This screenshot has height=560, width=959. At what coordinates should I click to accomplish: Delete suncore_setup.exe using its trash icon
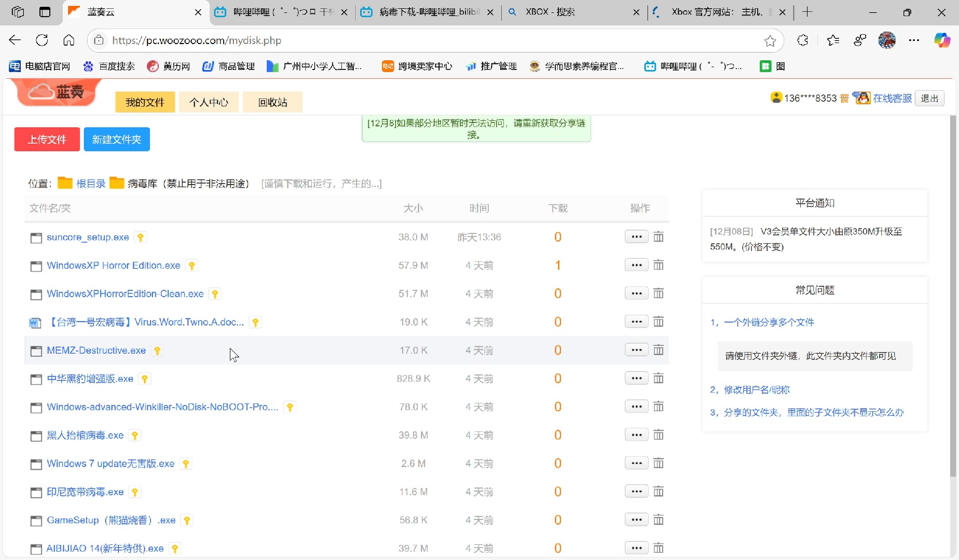pyautogui.click(x=659, y=237)
